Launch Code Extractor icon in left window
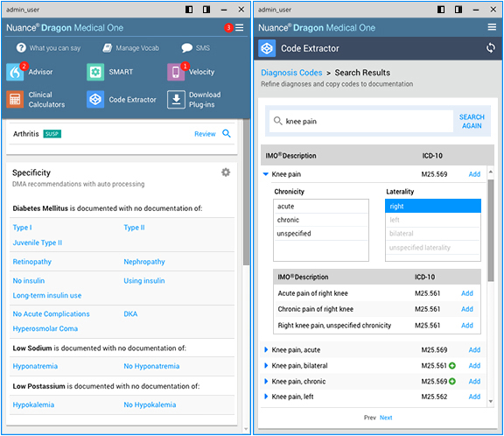504x436 pixels. [95, 99]
